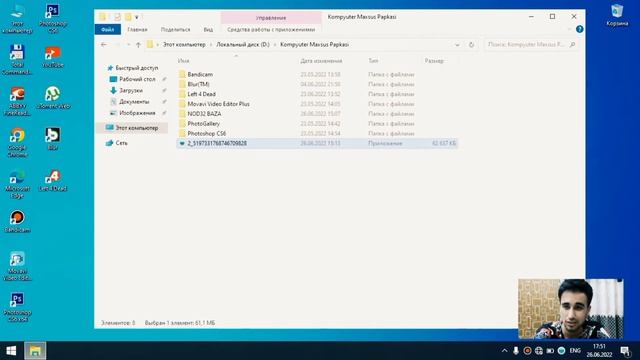Click the application file icon in list

coord(182,143)
